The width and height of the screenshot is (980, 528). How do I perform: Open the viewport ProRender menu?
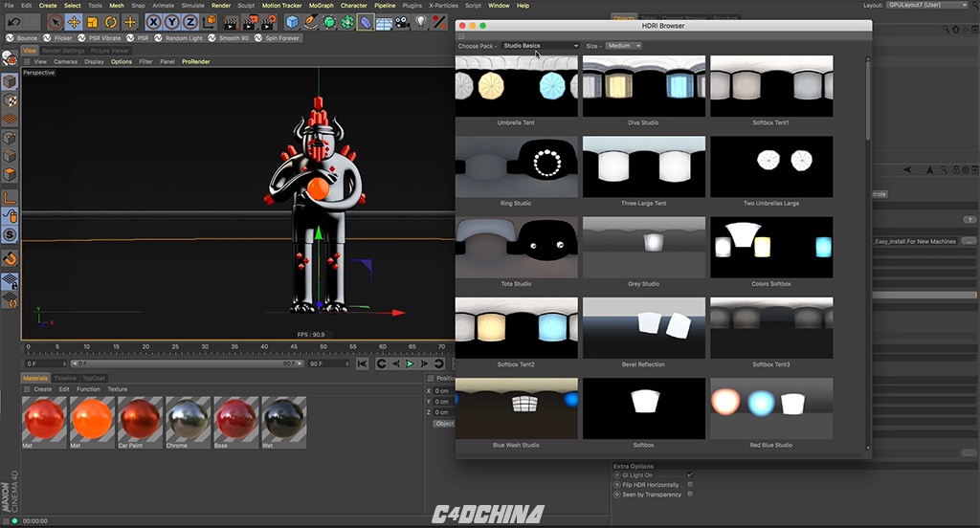195,62
